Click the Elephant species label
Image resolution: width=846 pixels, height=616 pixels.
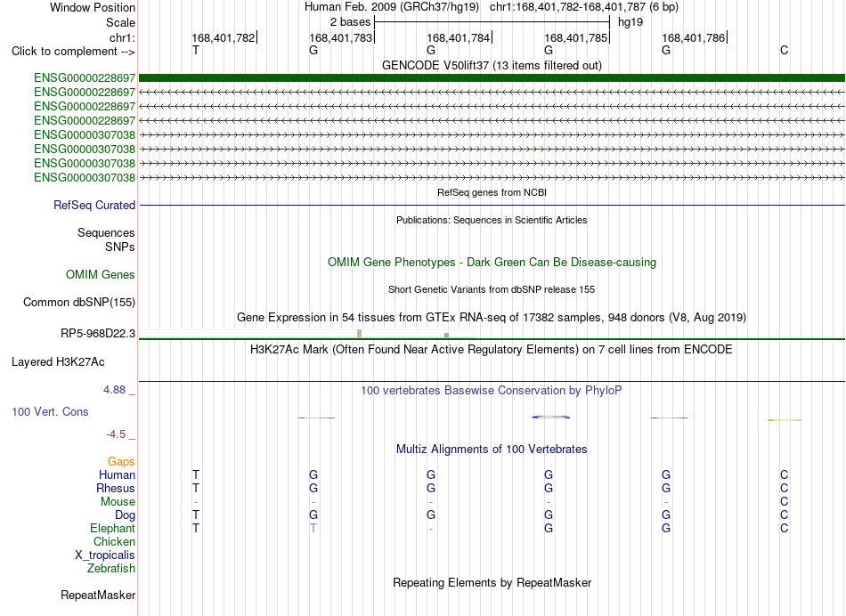[112, 528]
